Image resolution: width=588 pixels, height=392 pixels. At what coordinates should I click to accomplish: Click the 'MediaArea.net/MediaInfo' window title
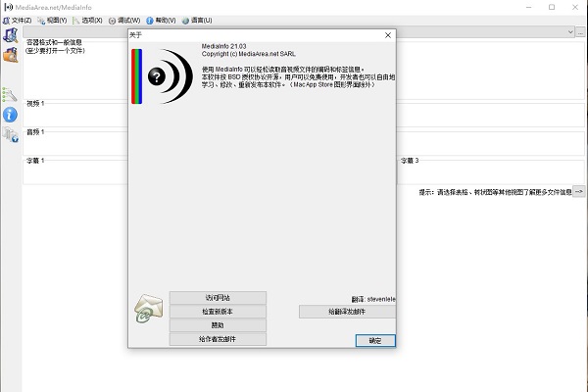(x=54, y=7)
